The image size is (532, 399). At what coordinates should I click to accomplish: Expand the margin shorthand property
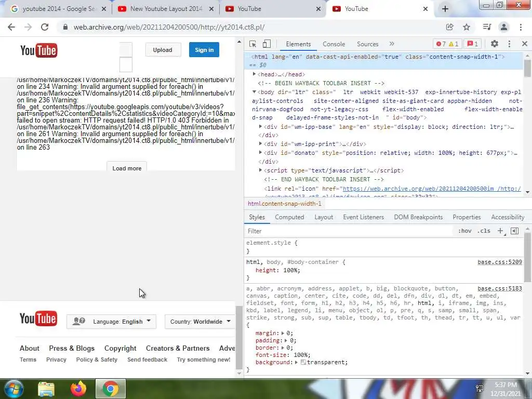283,333
